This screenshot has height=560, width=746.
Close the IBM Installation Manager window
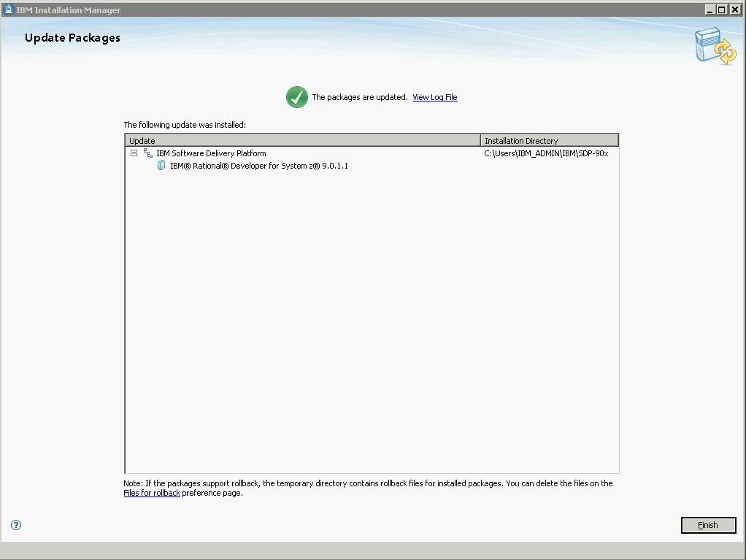[x=734, y=9]
